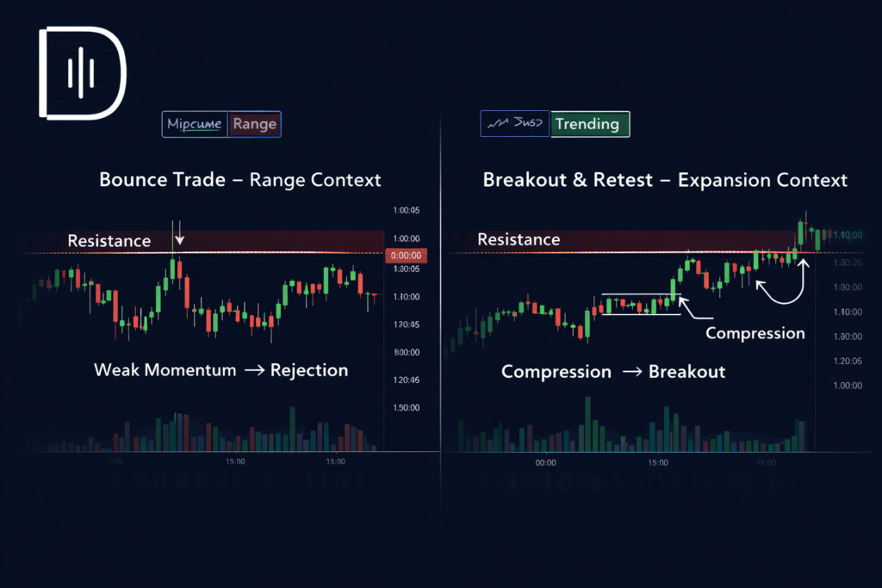Toggle the Mipcume label badge
Viewport: 882px width, 588px height.
(x=195, y=124)
